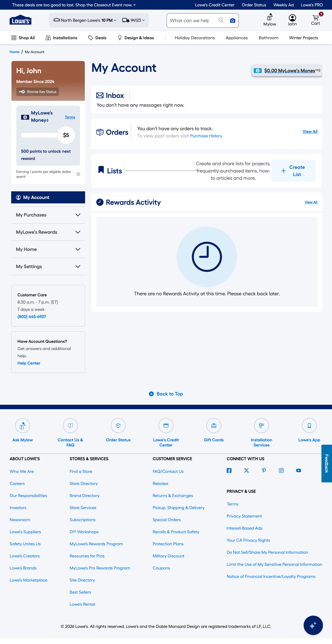Open Lowe's Facebook page icon
332x644 pixels.
click(229, 470)
